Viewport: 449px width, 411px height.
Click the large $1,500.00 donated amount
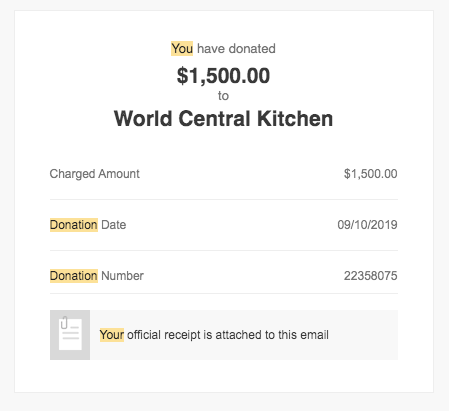(223, 76)
